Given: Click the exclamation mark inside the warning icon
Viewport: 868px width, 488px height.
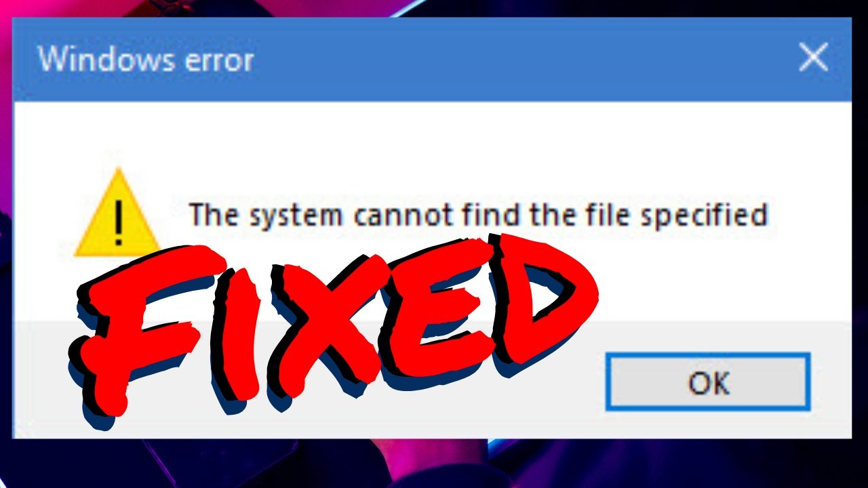Looking at the screenshot, I should [119, 222].
